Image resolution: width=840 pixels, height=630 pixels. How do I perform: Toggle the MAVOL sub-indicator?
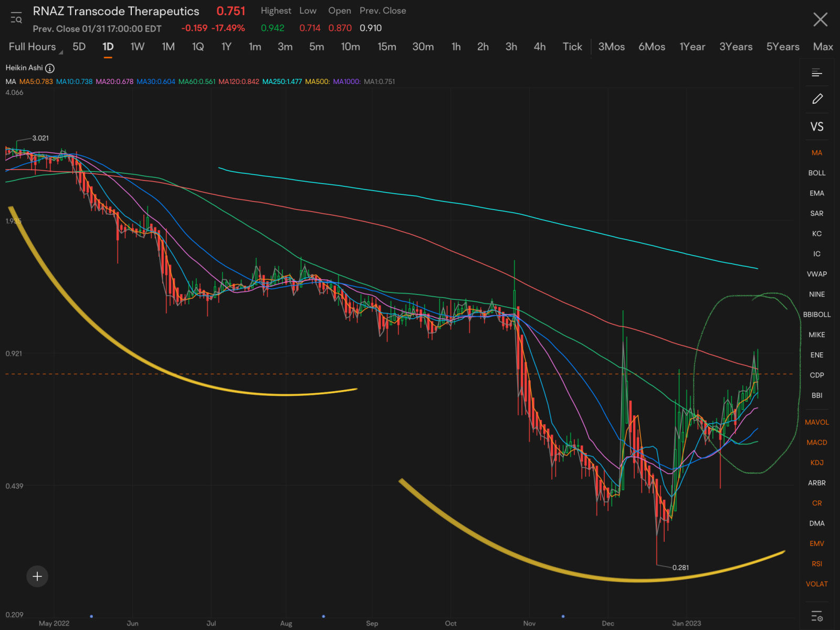[817, 422]
